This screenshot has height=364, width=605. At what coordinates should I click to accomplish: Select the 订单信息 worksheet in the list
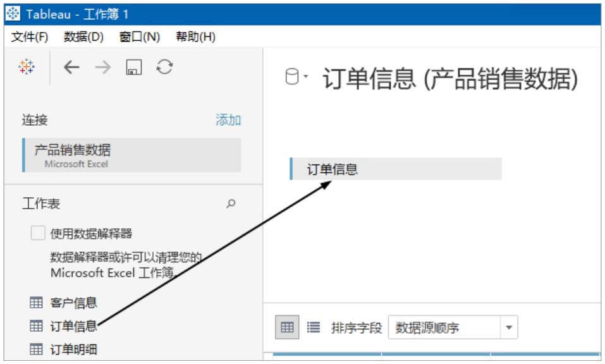pyautogui.click(x=73, y=326)
